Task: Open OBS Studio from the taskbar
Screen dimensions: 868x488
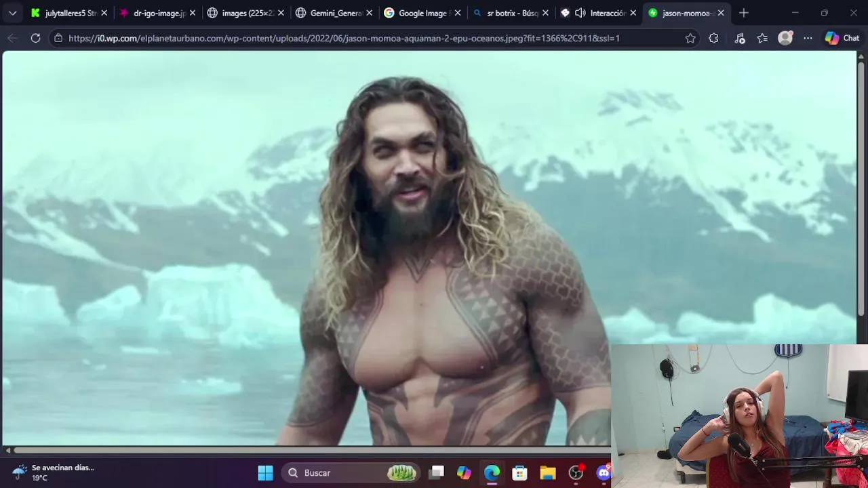Action: pyautogui.click(x=576, y=472)
